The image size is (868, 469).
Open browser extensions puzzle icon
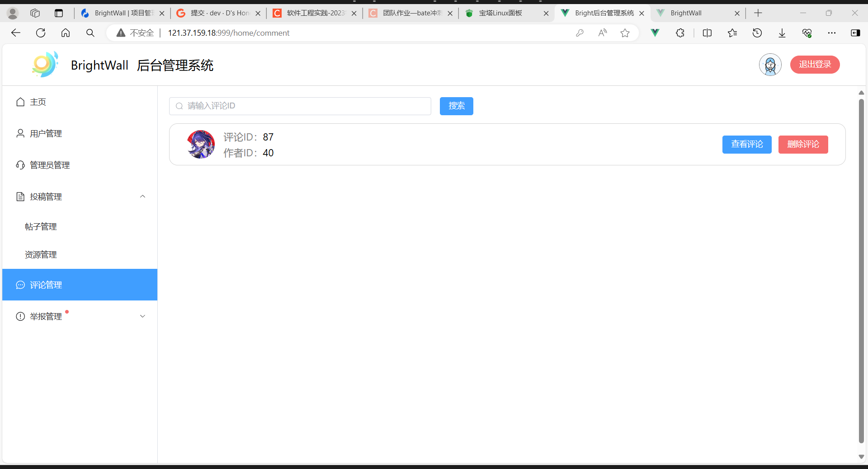coord(680,33)
